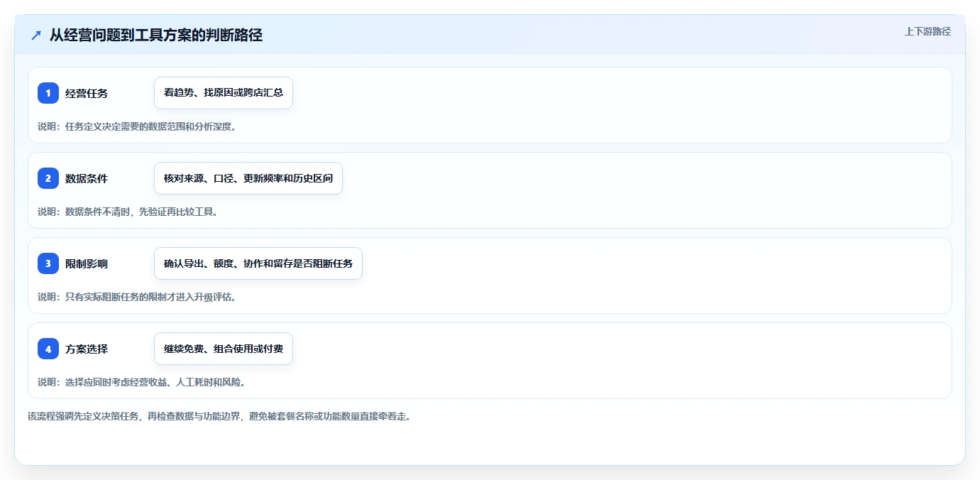Click the 看趋势、找原因或跨店汇总 chip

coord(224,93)
